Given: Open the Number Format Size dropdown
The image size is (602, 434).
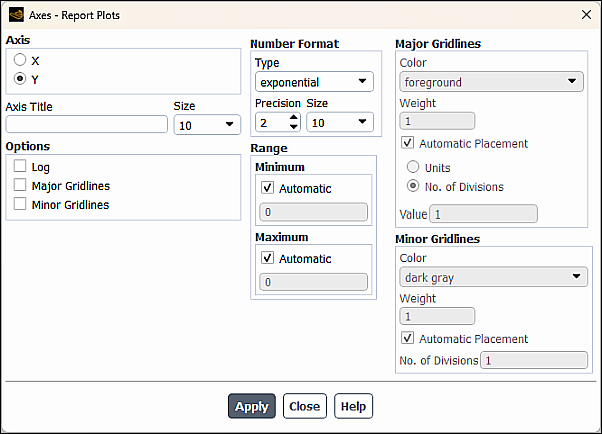Looking at the screenshot, I should pyautogui.click(x=339, y=122).
